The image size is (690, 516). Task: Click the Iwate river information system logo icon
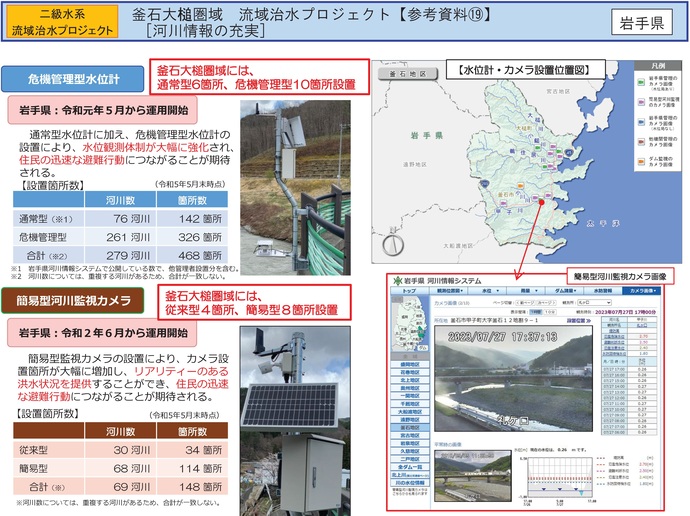point(397,280)
